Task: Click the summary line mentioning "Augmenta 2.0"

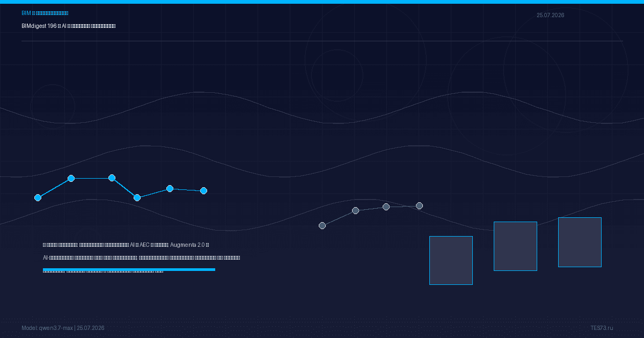Action: pos(126,245)
